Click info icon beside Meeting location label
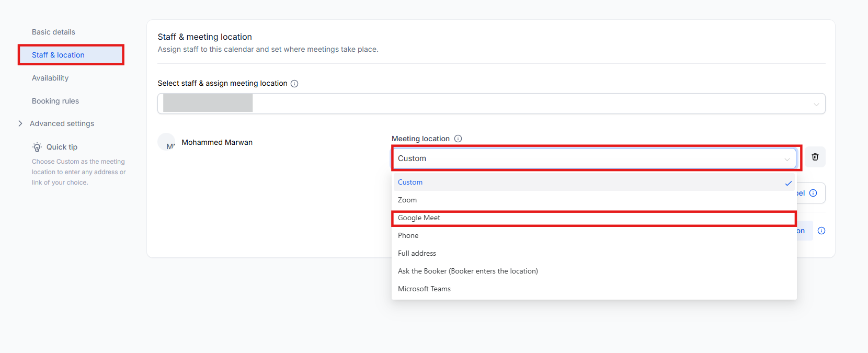The image size is (868, 353). tap(458, 139)
